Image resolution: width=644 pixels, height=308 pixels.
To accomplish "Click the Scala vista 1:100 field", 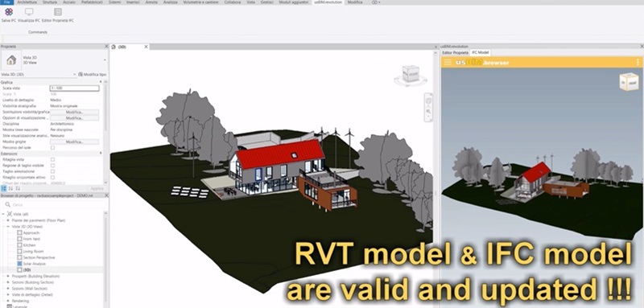I will point(74,88).
